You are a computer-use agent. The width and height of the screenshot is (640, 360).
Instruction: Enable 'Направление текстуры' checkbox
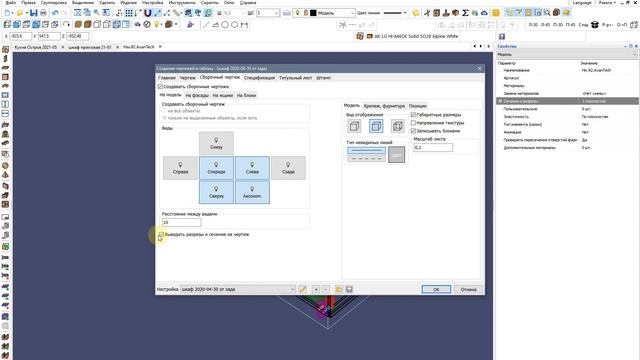413,122
